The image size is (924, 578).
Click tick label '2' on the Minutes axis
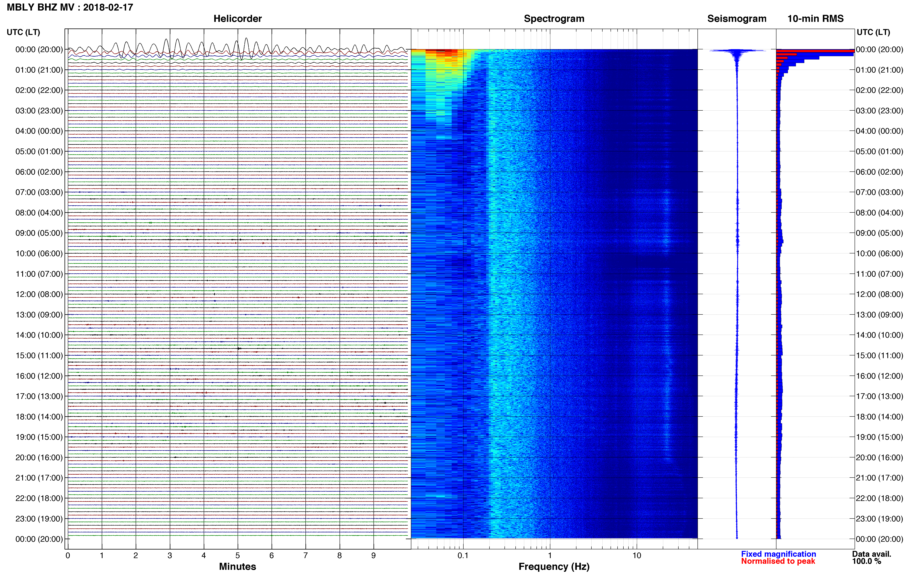136,555
